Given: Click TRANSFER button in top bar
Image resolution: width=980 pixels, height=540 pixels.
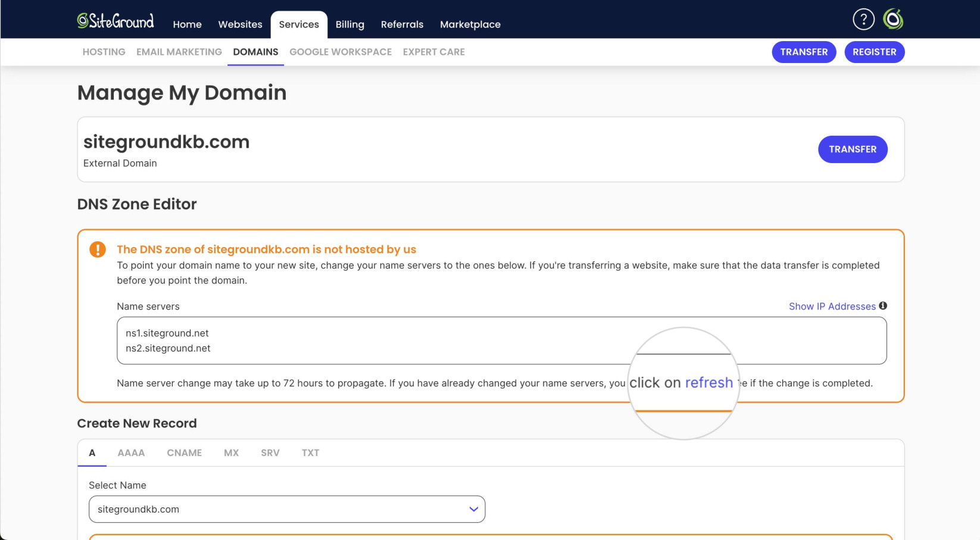Looking at the screenshot, I should pos(804,52).
